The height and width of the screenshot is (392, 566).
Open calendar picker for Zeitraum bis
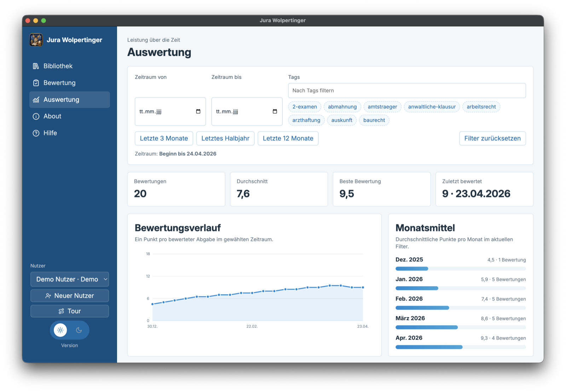click(275, 111)
